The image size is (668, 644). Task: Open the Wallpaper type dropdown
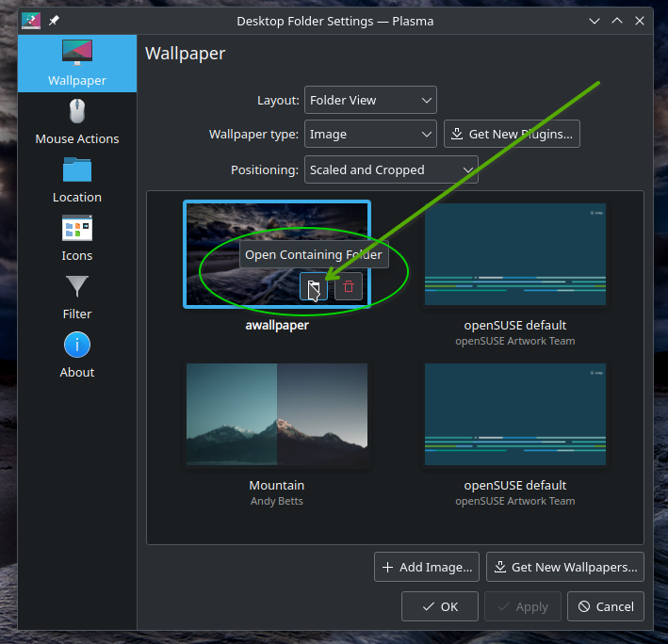pos(370,135)
